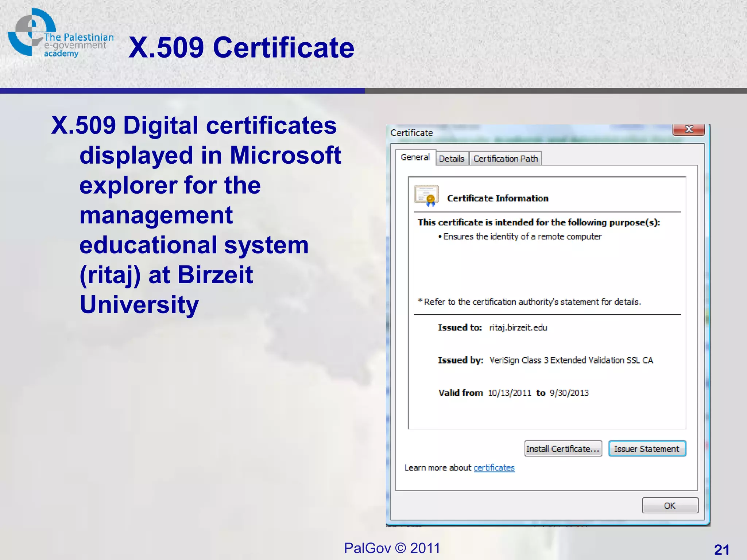Image resolution: width=747 pixels, height=560 pixels.
Task: Click the 10/13/2011 valid-from date
Action: pyautogui.click(x=510, y=393)
